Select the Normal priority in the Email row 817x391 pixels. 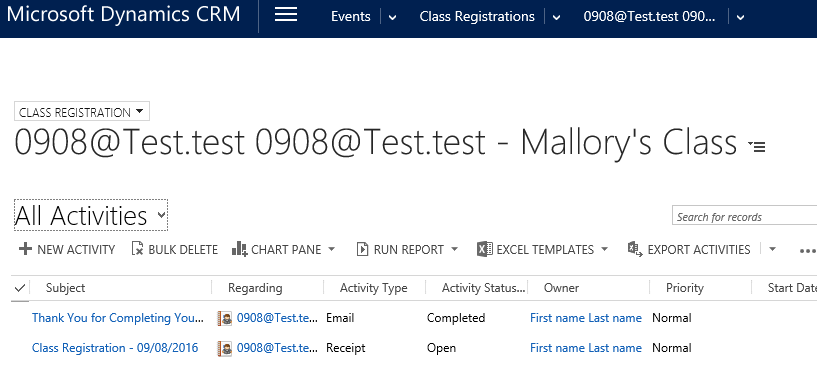[672, 318]
